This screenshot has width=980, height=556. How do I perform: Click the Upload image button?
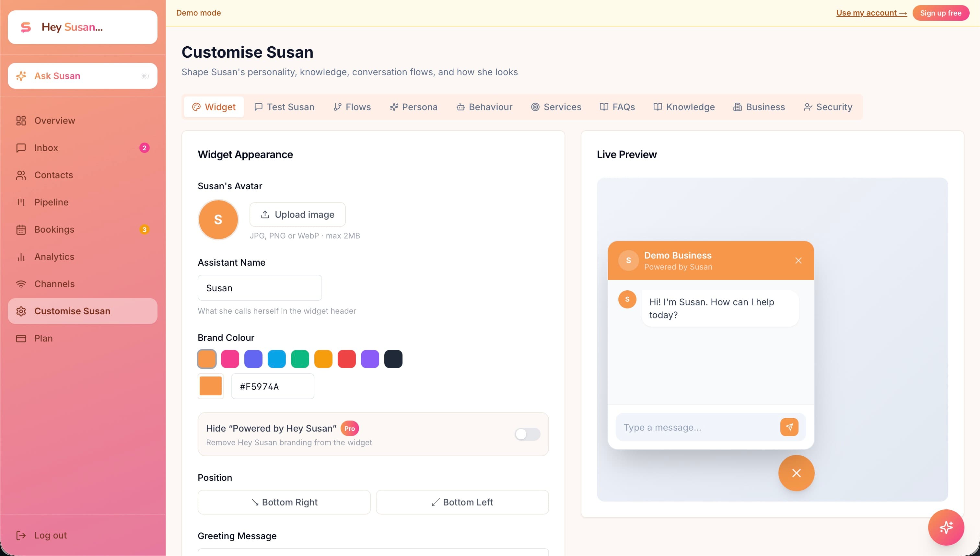pyautogui.click(x=297, y=214)
